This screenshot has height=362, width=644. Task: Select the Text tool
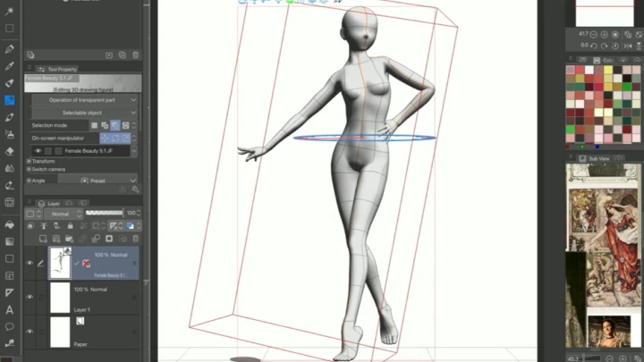(x=10, y=310)
